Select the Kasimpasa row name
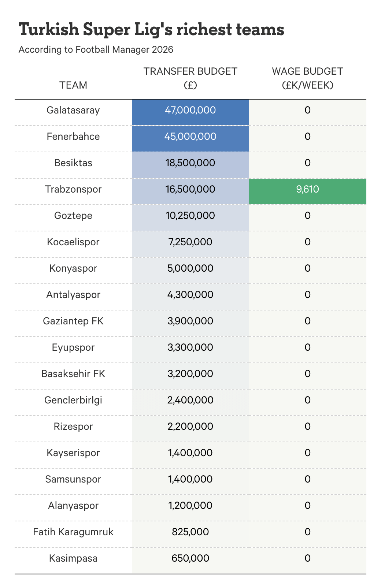The height and width of the screenshot is (588, 381). [x=73, y=558]
